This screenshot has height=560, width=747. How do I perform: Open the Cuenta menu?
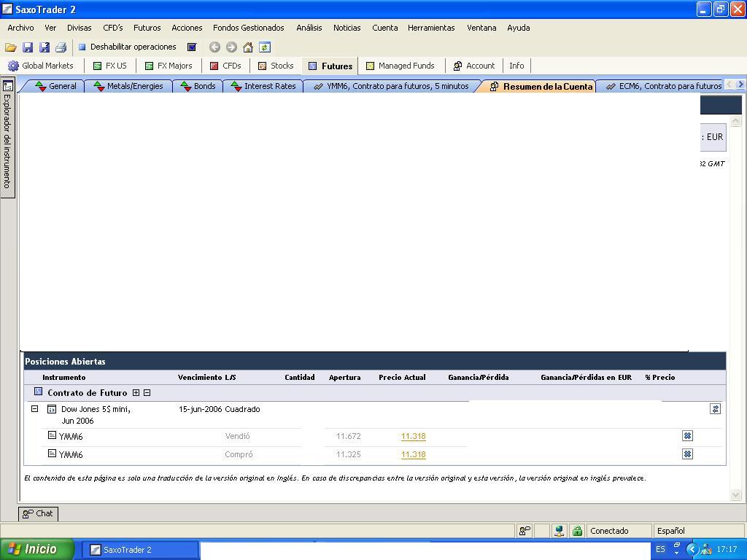tap(385, 28)
